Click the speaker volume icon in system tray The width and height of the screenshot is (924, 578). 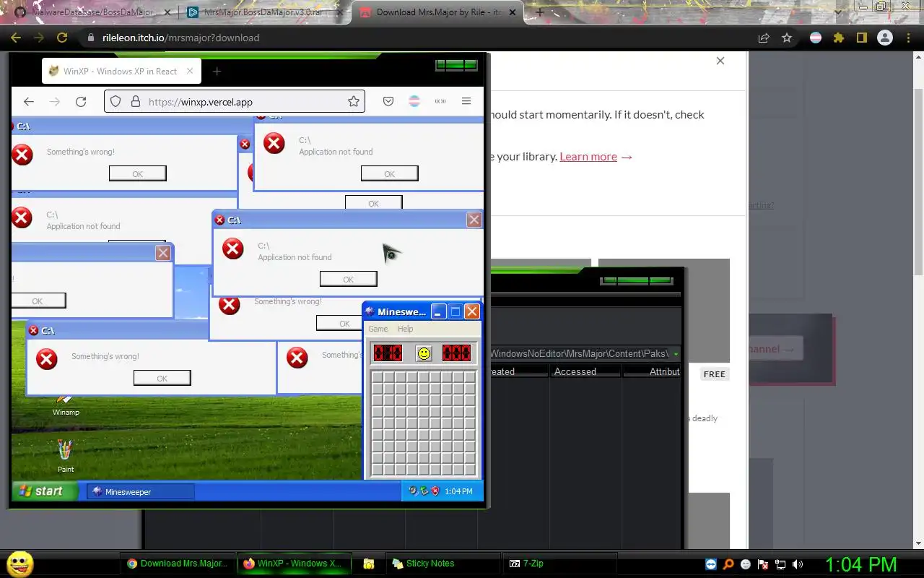pyautogui.click(x=797, y=564)
